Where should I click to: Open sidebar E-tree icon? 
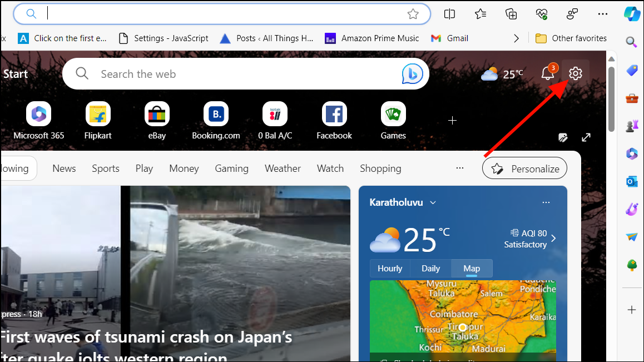632,265
